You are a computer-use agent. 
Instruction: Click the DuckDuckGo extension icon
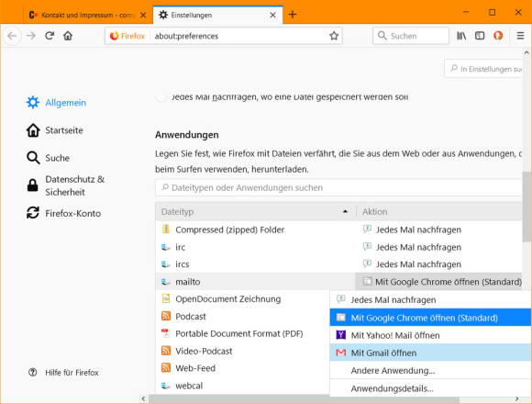pyautogui.click(x=498, y=36)
